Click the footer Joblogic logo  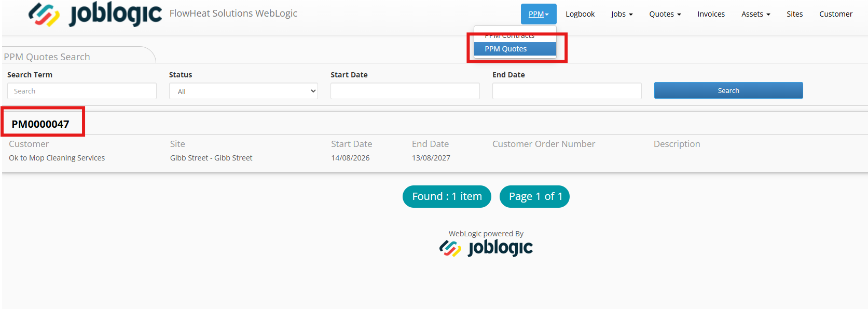click(x=486, y=248)
